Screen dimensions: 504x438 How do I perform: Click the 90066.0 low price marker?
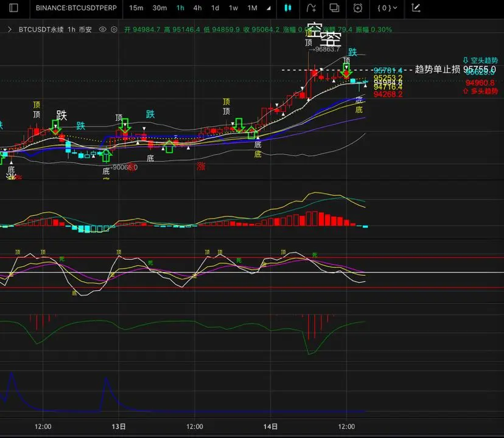pos(125,167)
